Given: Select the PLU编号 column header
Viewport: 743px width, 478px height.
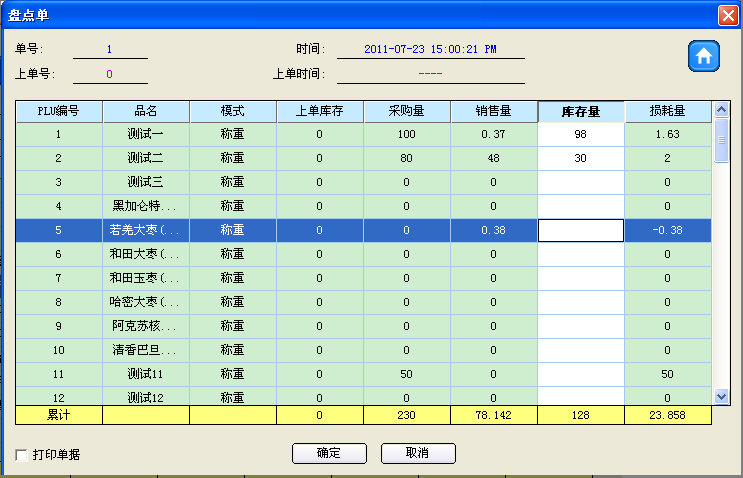Looking at the screenshot, I should (58, 111).
